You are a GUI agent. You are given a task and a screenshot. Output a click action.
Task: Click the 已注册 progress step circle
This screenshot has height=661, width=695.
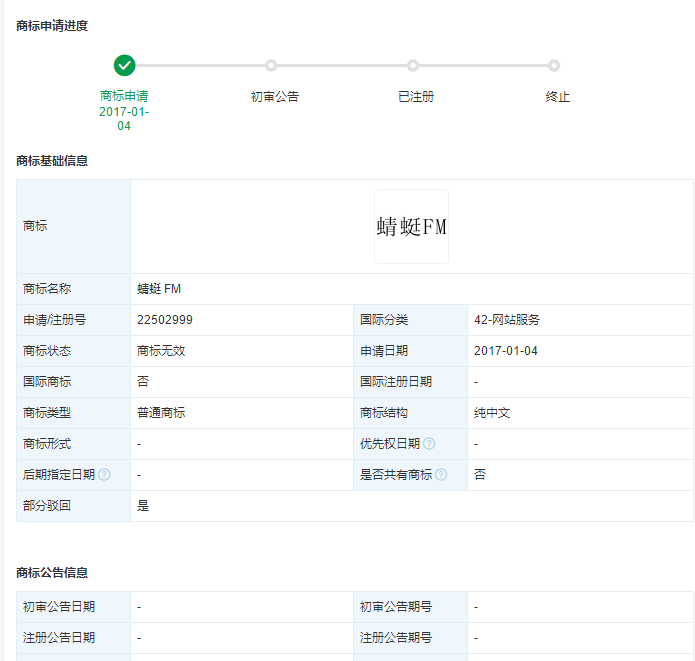point(413,66)
